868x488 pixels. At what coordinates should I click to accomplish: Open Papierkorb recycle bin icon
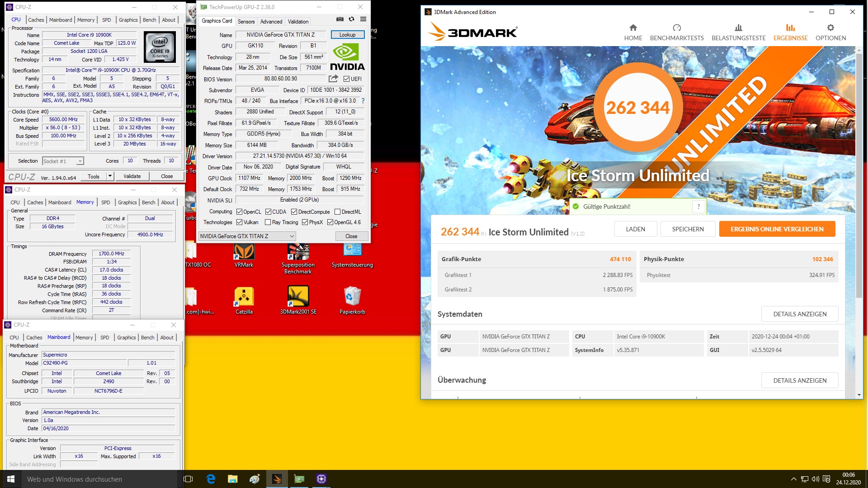pyautogui.click(x=352, y=301)
